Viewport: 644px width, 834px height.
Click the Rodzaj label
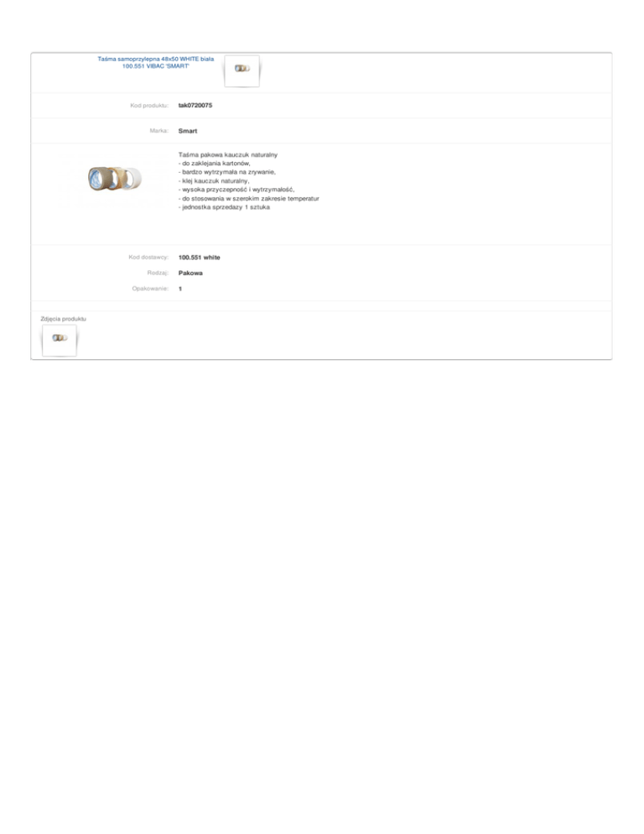158,273
